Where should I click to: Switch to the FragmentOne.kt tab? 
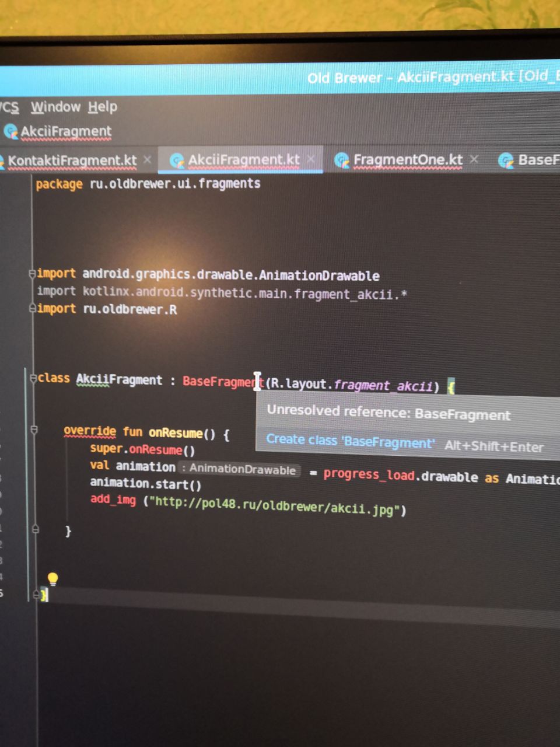pyautogui.click(x=407, y=160)
